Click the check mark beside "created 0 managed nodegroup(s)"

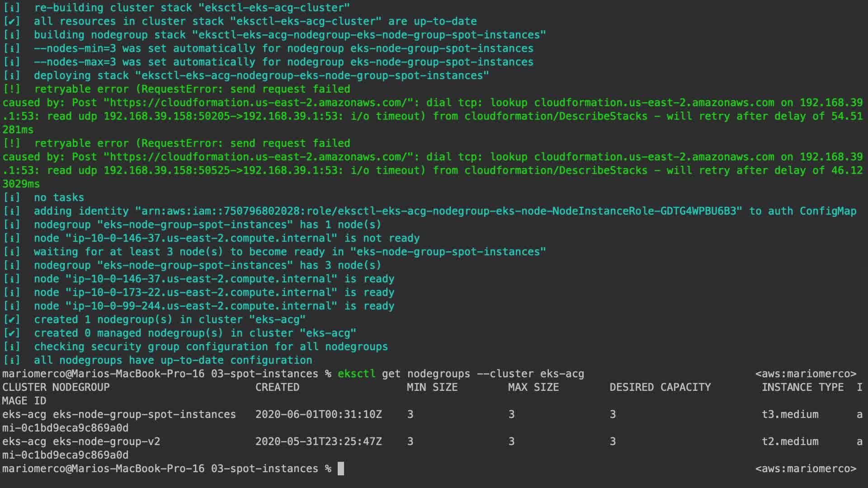[12, 333]
